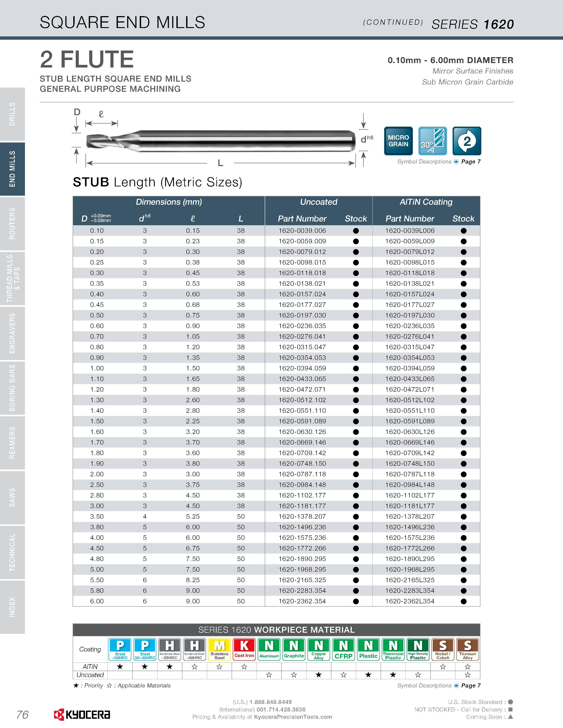Click the 2 FLUTE heading
Viewport: 563px width, 728px height.
pos(87,59)
